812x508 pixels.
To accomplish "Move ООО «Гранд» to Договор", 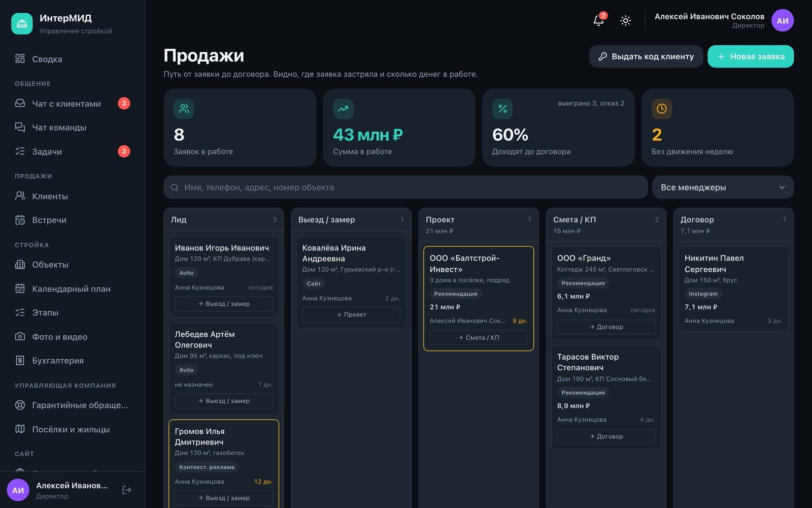I will pyautogui.click(x=606, y=327).
